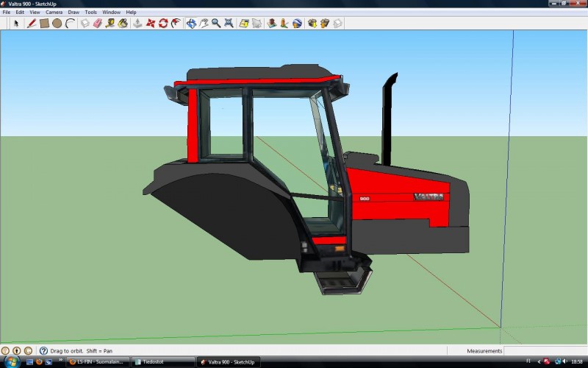Select the pink Eraser tool
Image resolution: width=588 pixels, height=368 pixels.
(x=98, y=24)
